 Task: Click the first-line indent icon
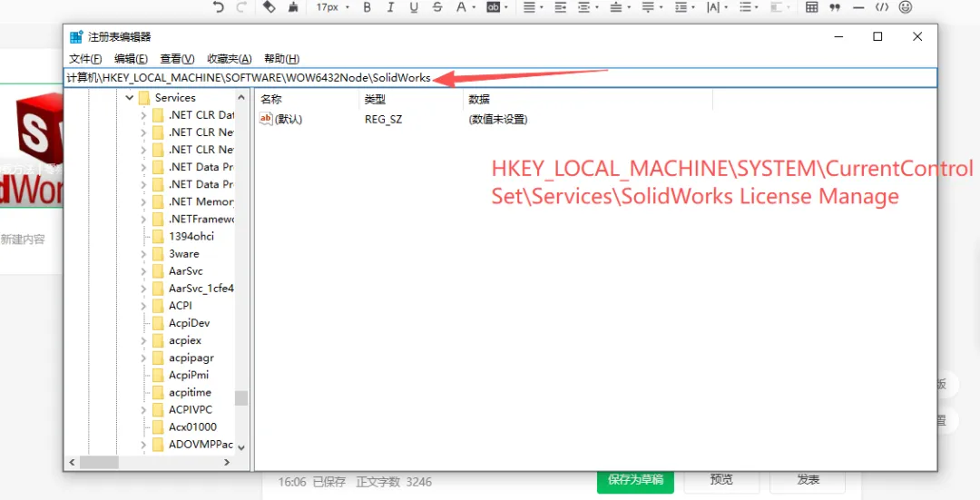560,7
